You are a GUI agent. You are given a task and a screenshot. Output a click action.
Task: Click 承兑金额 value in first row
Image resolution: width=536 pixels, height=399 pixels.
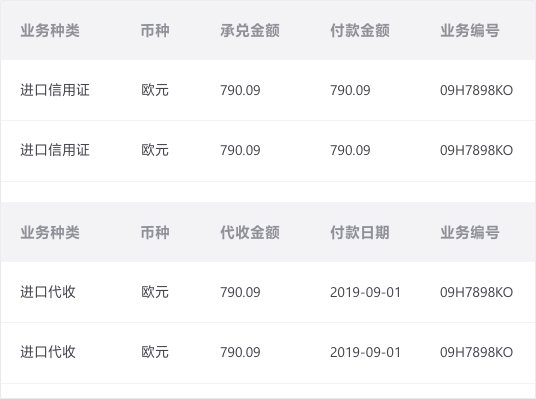point(240,90)
